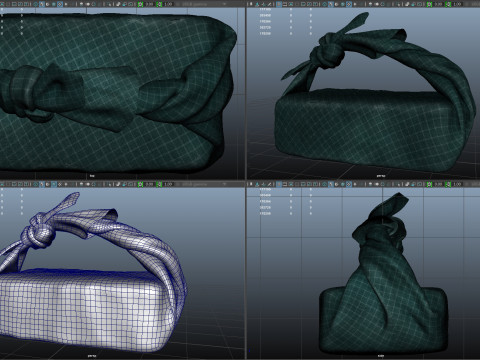Click Gamma 1.00 field in upper-right perspective panel
480x360 pixels.
457,4
